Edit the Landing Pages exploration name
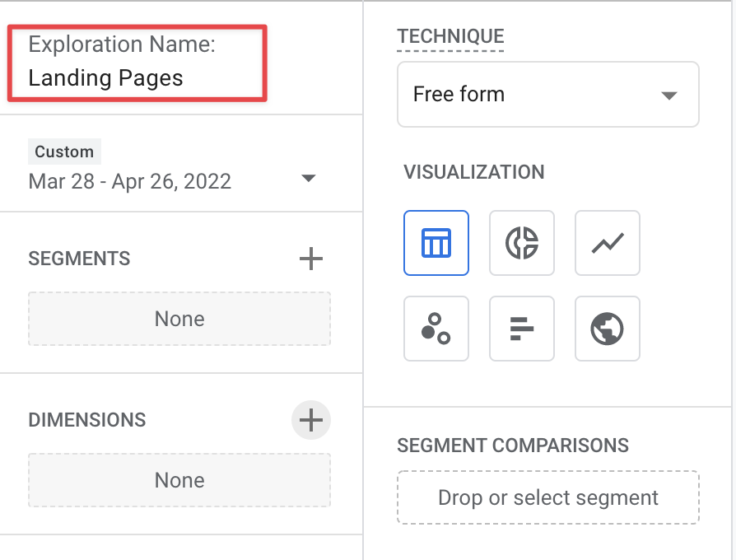This screenshot has height=560, width=736. (x=105, y=78)
